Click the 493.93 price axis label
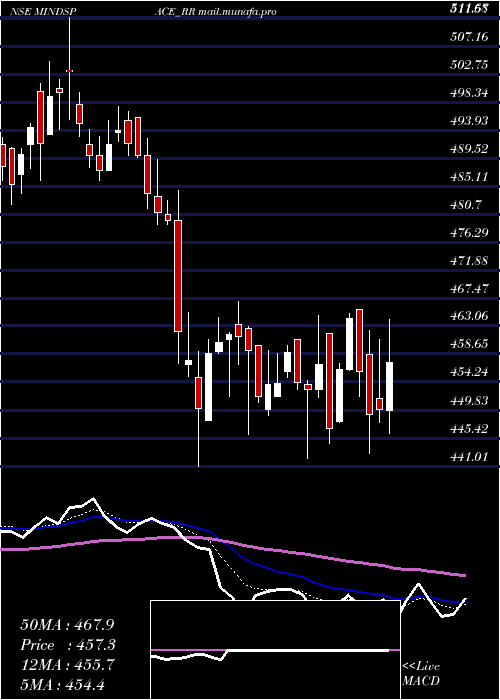This screenshot has height=700, width=500. click(x=469, y=121)
